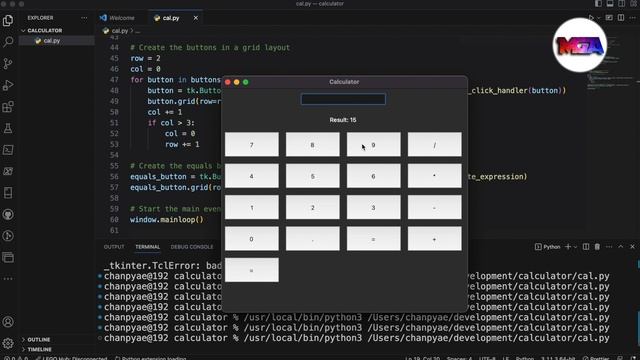Viewport: 640px width, 360px height.
Task: Click the calculator decimal point button
Action: [x=312, y=239]
